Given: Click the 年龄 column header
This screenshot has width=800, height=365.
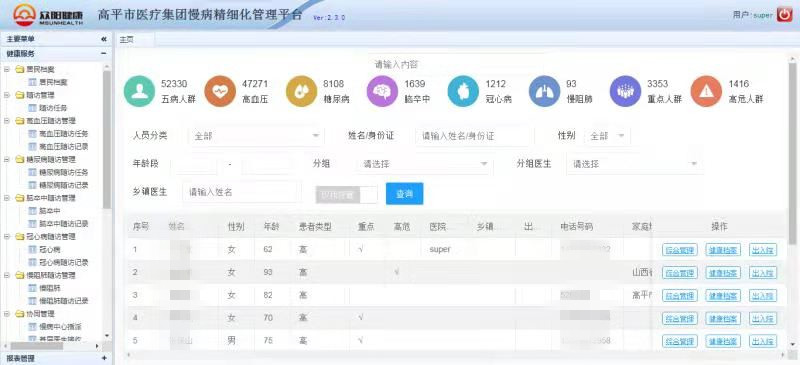Looking at the screenshot, I should point(271,227).
